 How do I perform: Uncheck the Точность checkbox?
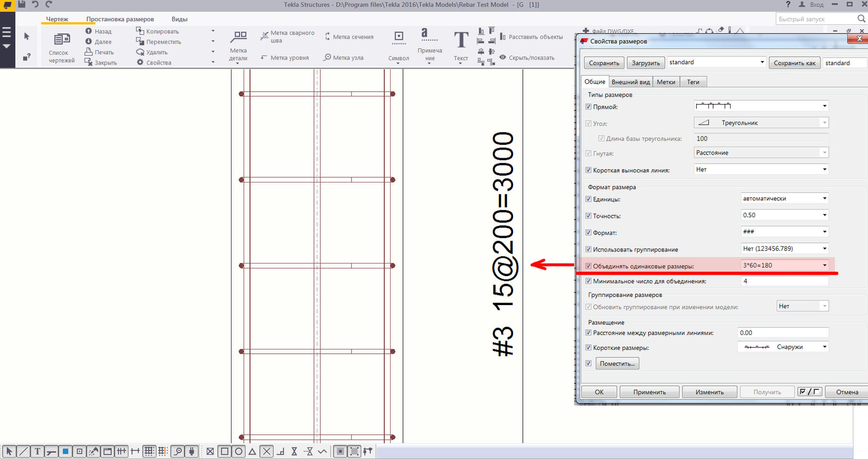click(x=588, y=216)
